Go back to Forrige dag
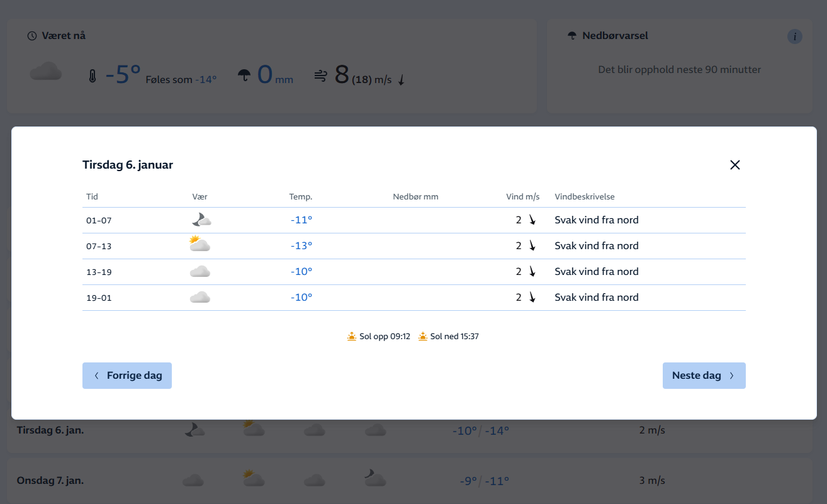Screen dimensions: 827x504 click(x=127, y=376)
